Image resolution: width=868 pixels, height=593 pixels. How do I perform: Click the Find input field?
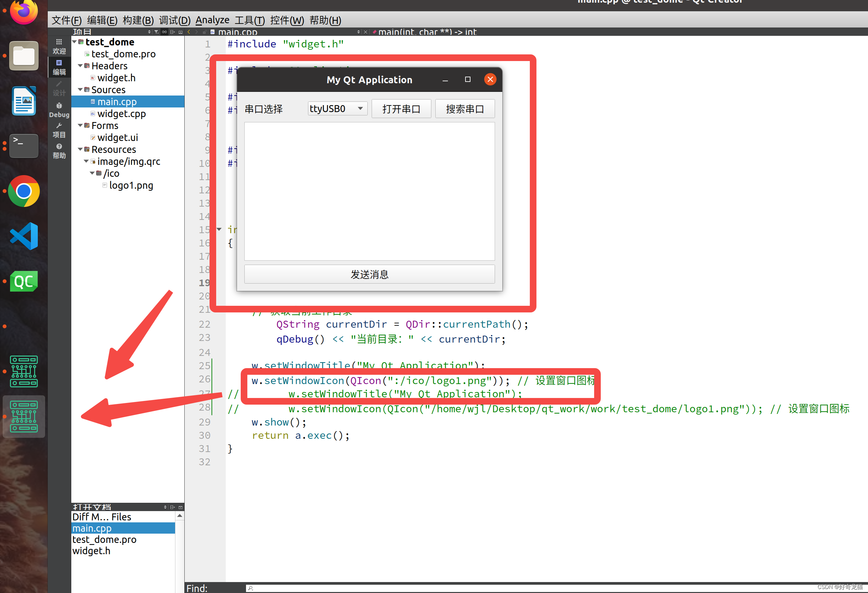[556, 588]
